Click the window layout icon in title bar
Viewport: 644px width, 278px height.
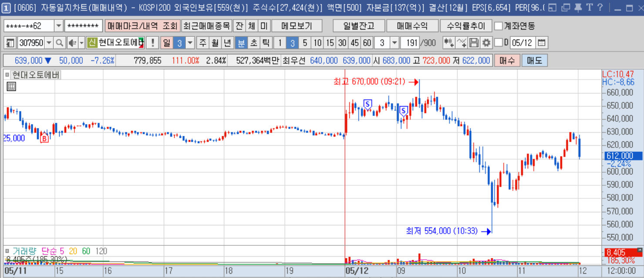coord(553,7)
